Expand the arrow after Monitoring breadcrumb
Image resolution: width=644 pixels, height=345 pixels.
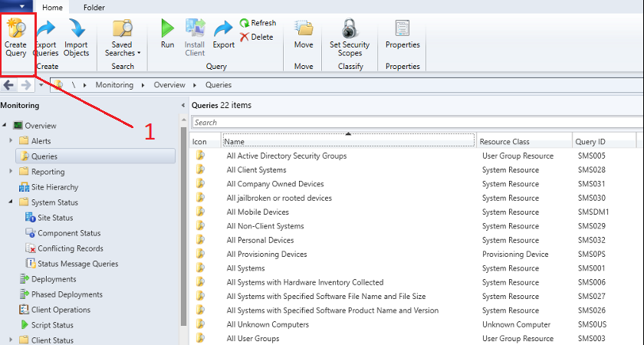(143, 85)
